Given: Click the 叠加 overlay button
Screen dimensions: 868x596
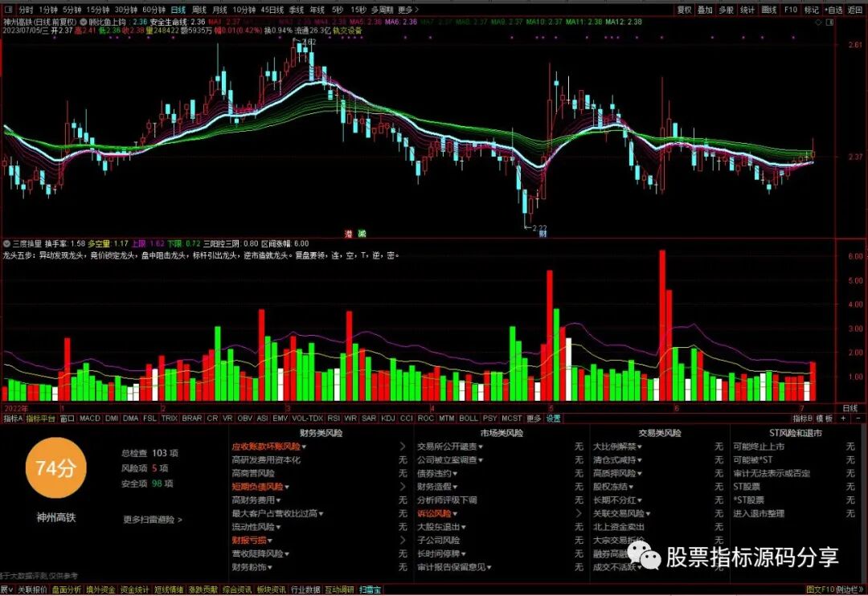Looking at the screenshot, I should pyautogui.click(x=706, y=10).
